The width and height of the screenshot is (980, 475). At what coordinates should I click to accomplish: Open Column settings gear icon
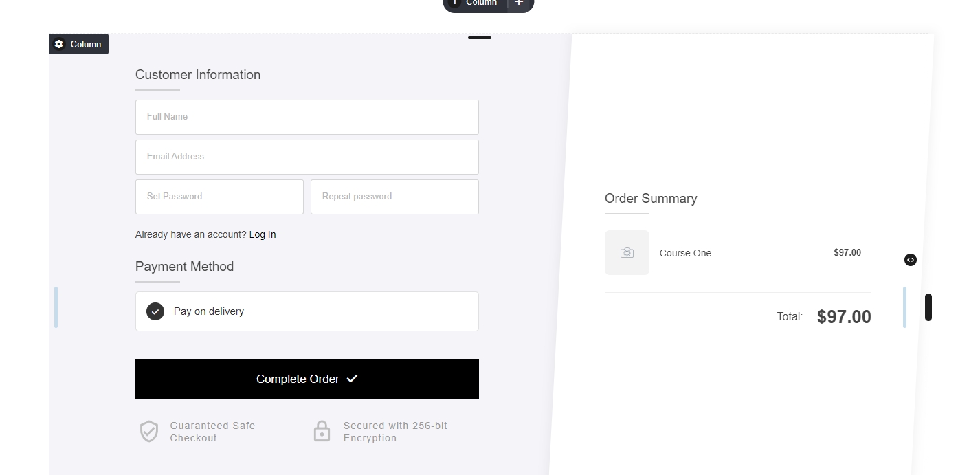pyautogui.click(x=59, y=44)
